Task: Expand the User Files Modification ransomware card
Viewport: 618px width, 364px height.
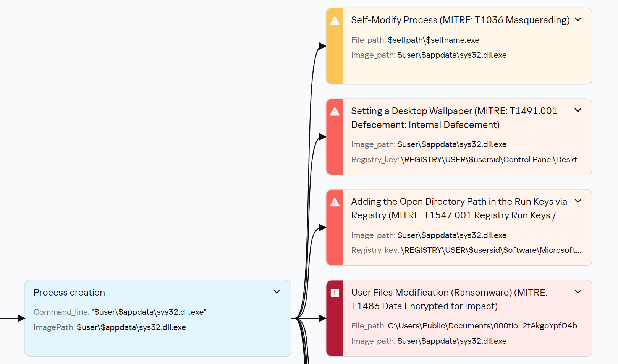Action: tap(578, 291)
